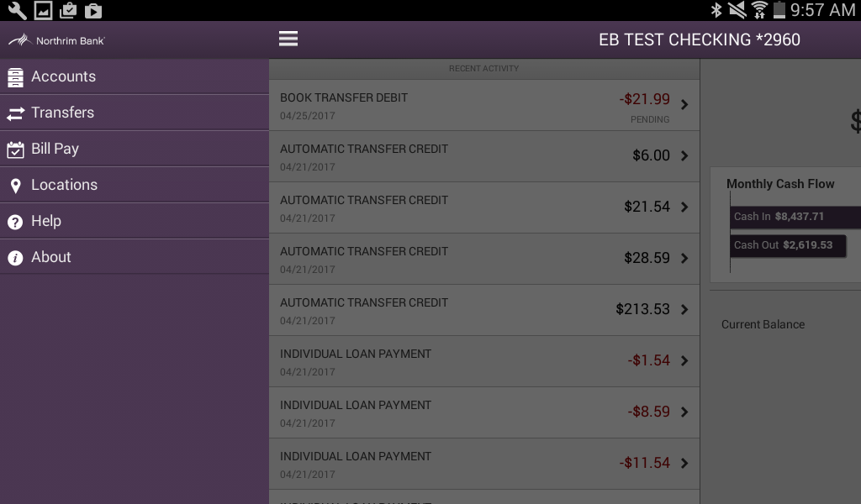Viewport: 861px width, 504px height.
Task: Tap the pending -$21.99 transaction row
Action: point(483,105)
